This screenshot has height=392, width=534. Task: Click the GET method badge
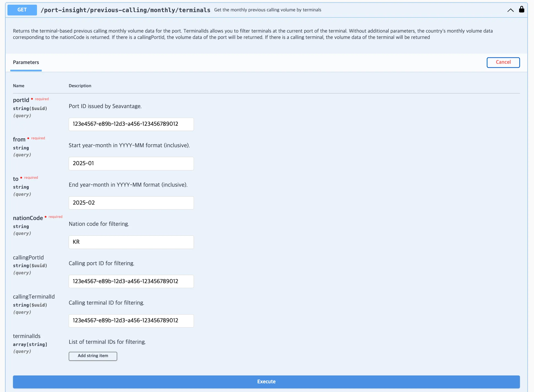22,10
